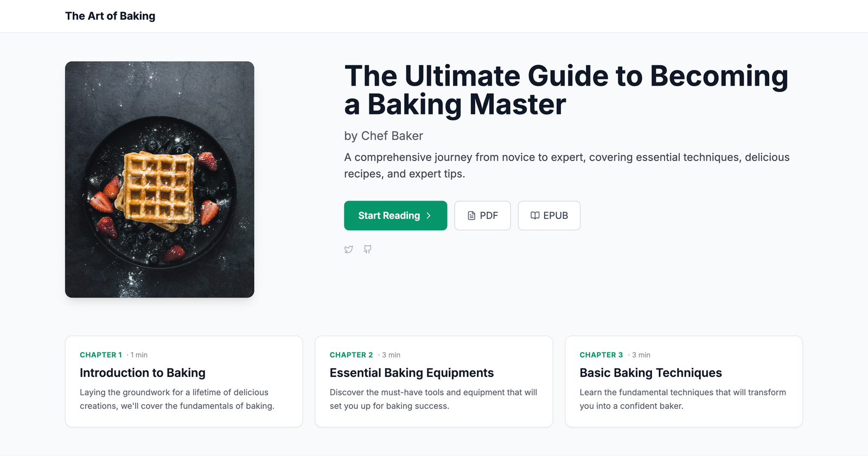Open the Introduction to Baking chapter
Viewport: 868px width, 456px height.
(x=143, y=373)
